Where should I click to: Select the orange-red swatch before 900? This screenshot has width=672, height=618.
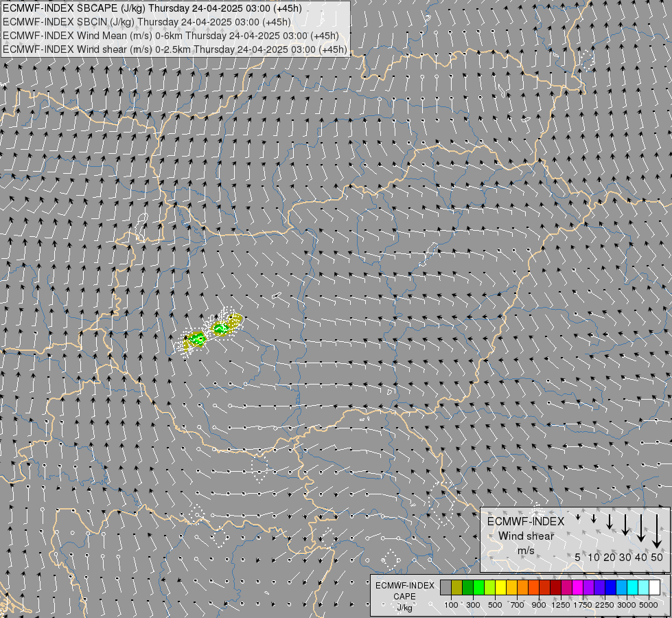point(533,588)
